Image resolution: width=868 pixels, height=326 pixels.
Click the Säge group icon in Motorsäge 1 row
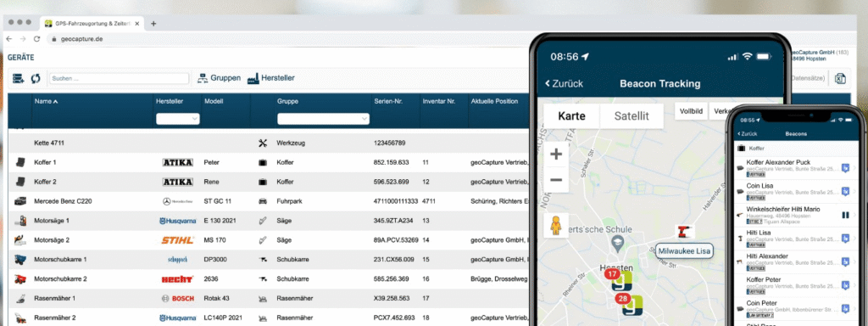263,221
